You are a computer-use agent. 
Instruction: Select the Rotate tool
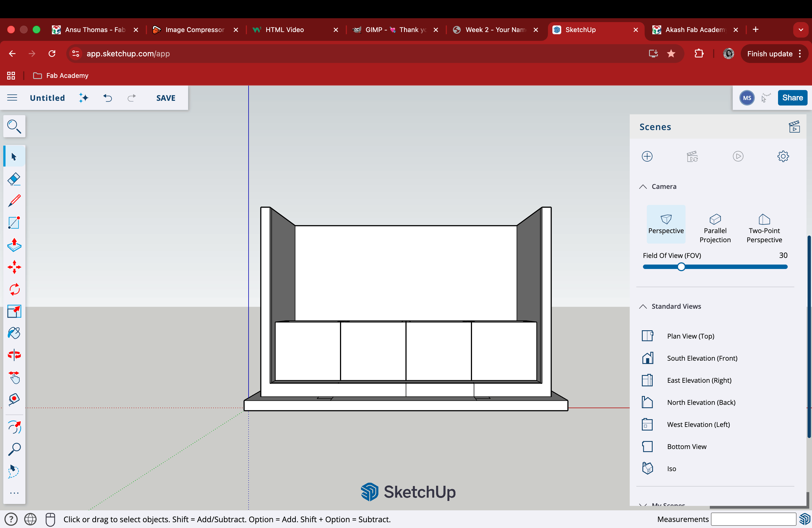[x=14, y=289]
